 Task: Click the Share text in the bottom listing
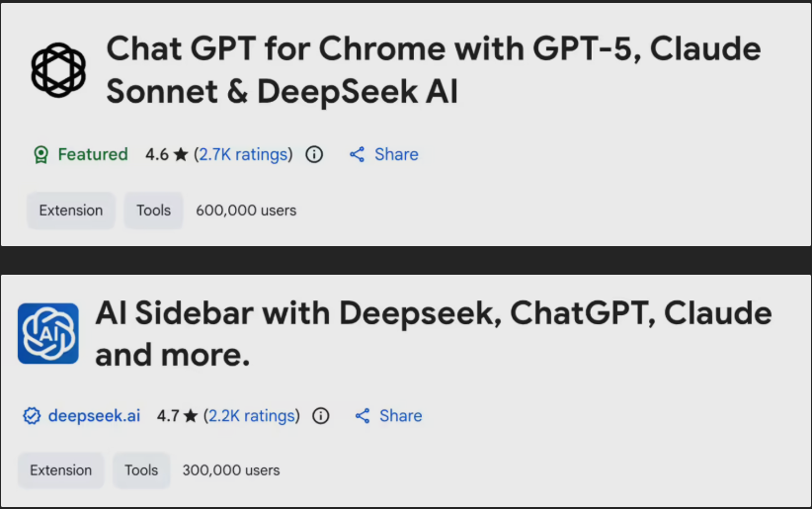pos(401,416)
